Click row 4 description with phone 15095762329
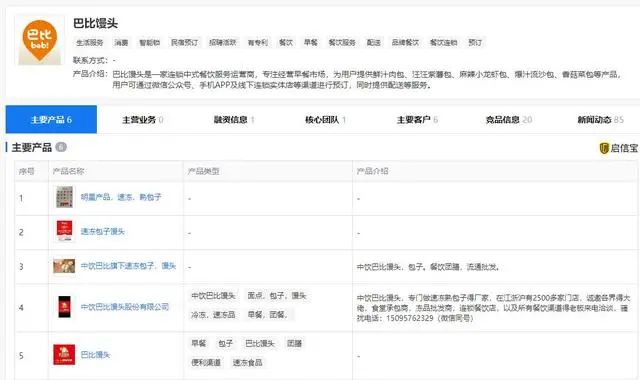The image size is (640, 380). point(493,308)
